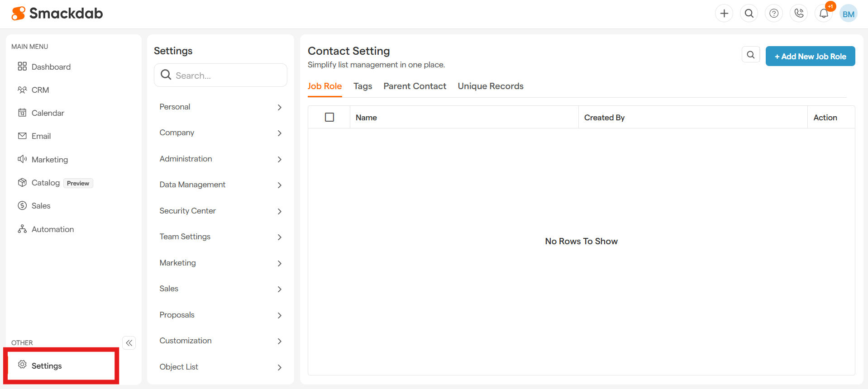Open Dashboard from main menu

click(51, 67)
